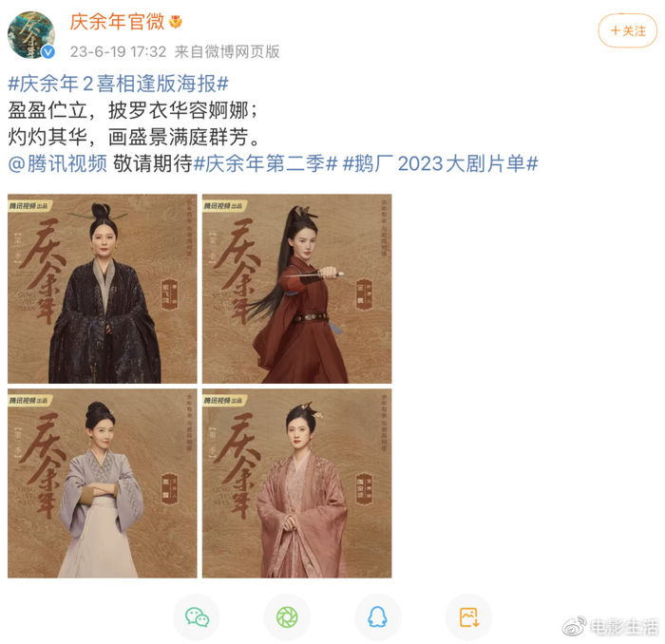
Task: Open hashtag #庆余年2喜相逢版海报#
Action: 119,84
